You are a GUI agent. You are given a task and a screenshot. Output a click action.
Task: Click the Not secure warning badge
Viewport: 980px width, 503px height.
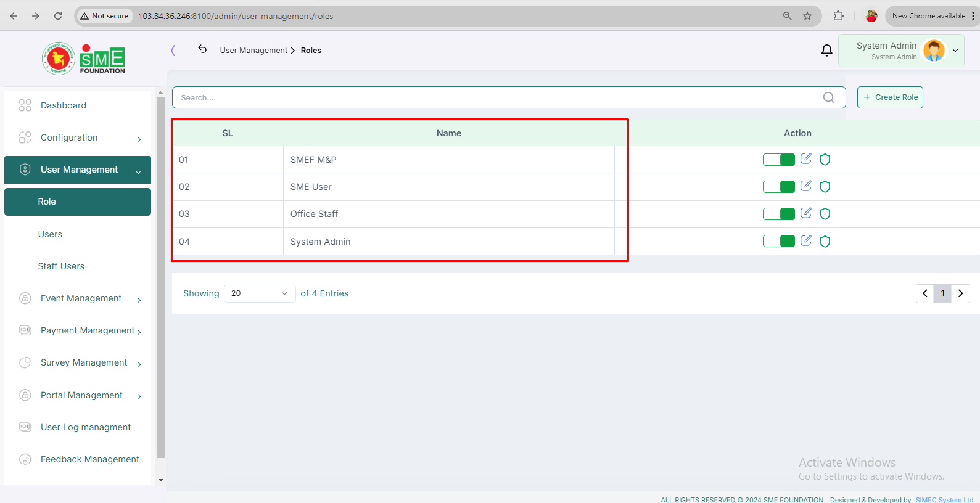[x=105, y=16]
